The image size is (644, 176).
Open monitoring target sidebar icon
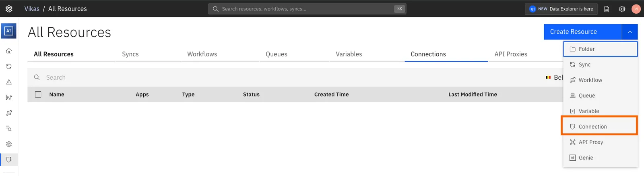pyautogui.click(x=9, y=144)
